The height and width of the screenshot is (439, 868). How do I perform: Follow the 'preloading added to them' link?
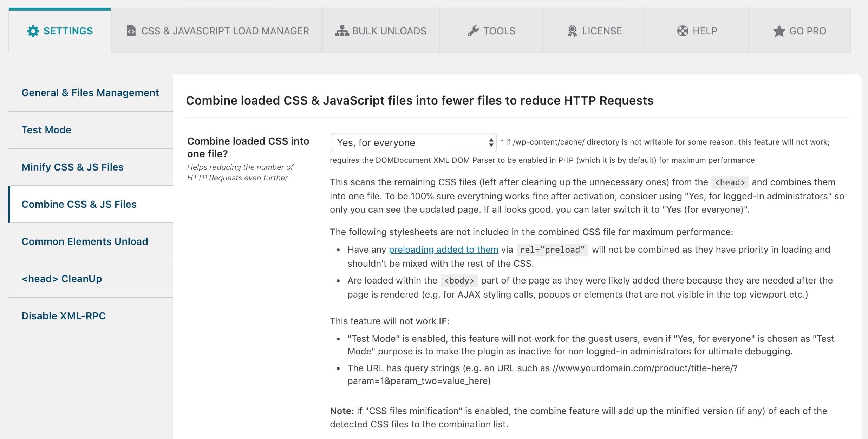443,250
